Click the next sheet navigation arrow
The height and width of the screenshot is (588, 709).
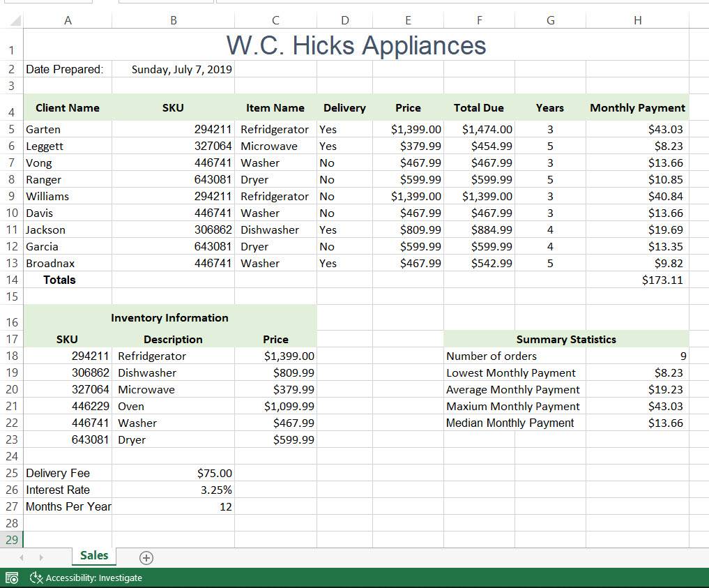click(x=41, y=558)
